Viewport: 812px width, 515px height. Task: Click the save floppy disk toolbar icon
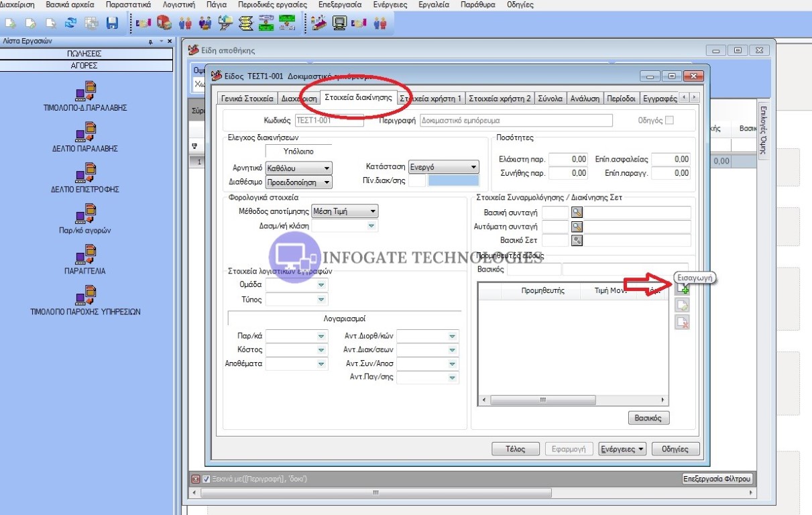tap(112, 23)
